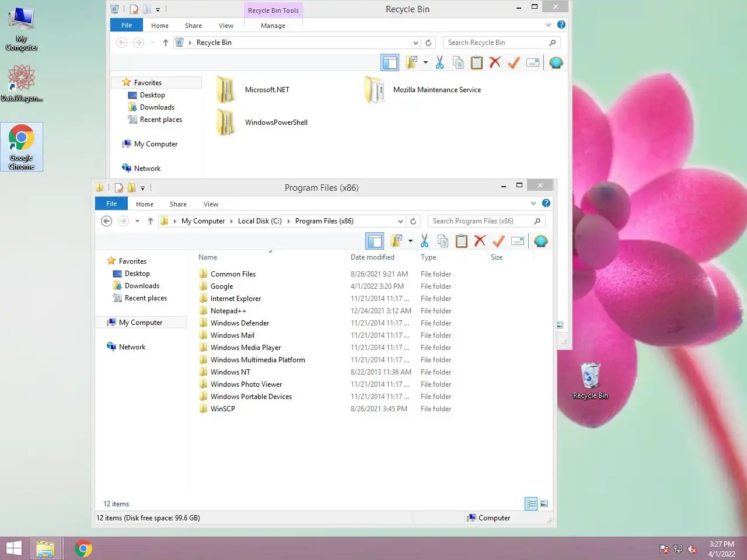Open folder options dropdown arrow in Recycle Bin toolbar

tap(425, 62)
